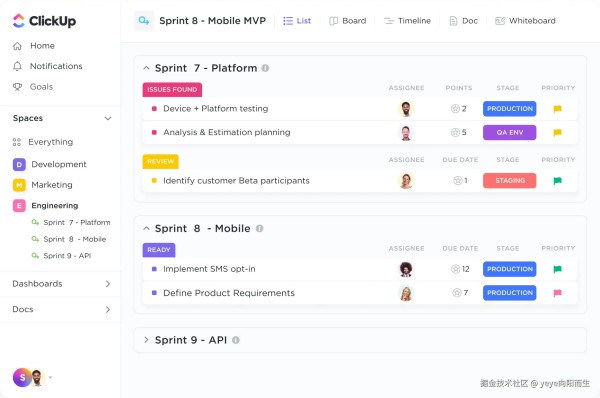
Task: Toggle status square of Identify customer Beta participants
Action: click(154, 181)
